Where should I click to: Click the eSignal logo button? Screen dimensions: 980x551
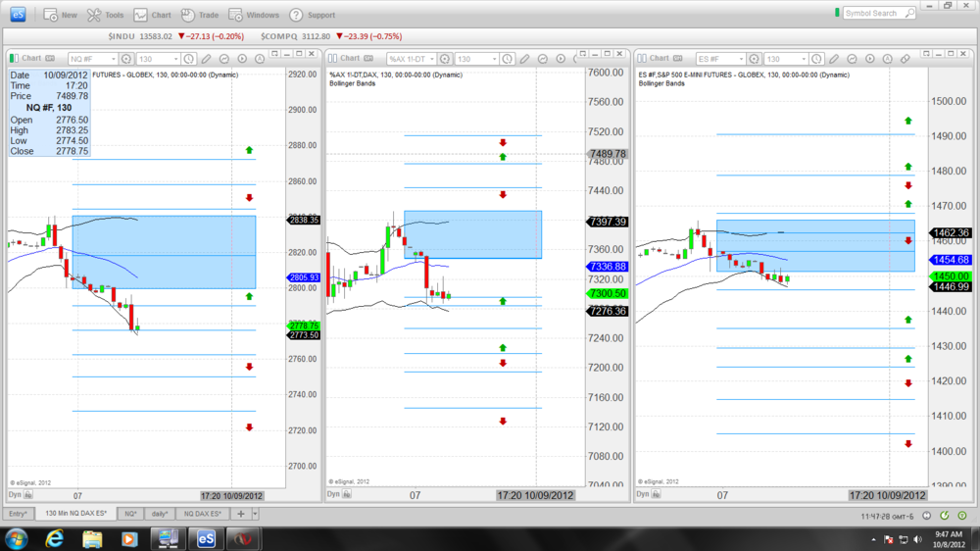(x=18, y=15)
